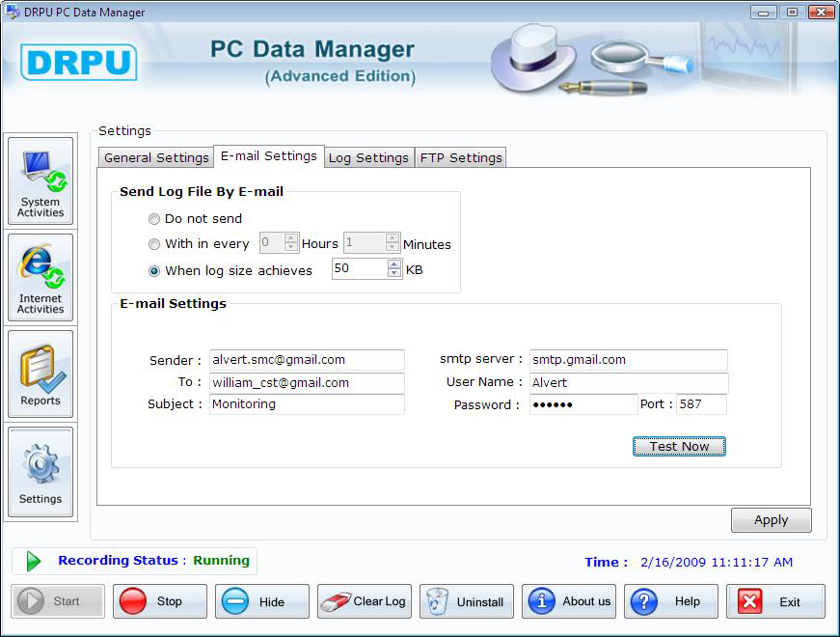Screen dimensions: 840x637
Task: Hide the application window
Action: click(262, 601)
